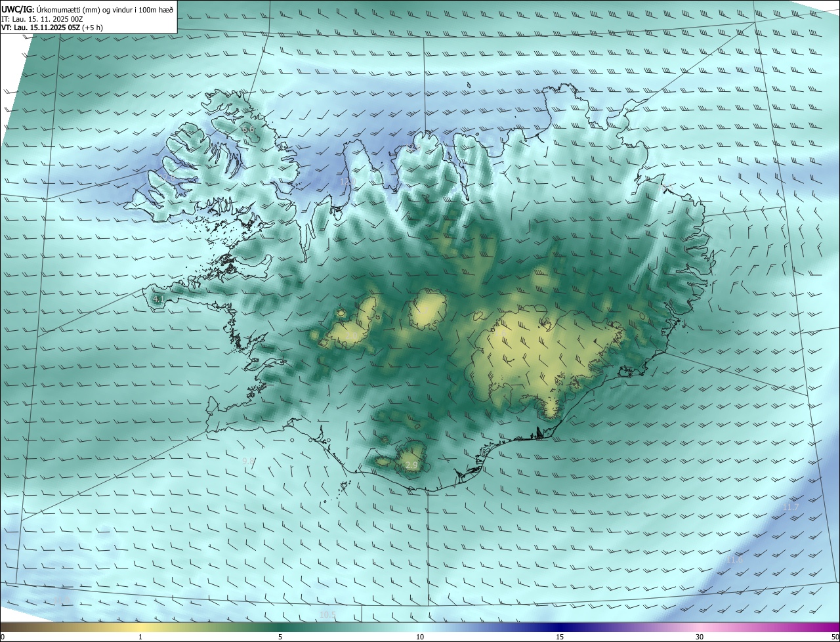Click the 11.6 value label on the map

(x=734, y=560)
